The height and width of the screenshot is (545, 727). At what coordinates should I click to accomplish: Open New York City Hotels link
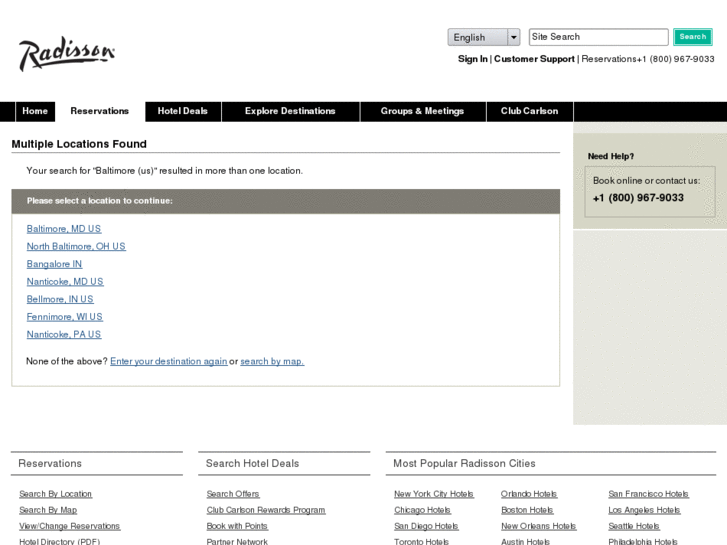click(x=434, y=494)
